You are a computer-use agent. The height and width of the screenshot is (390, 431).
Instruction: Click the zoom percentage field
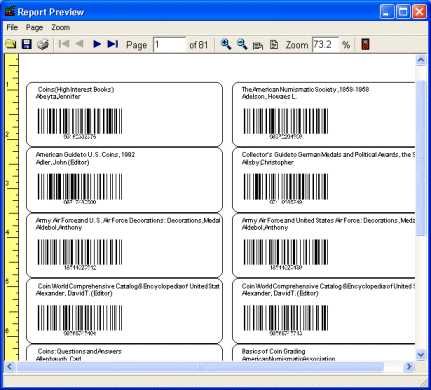[325, 44]
